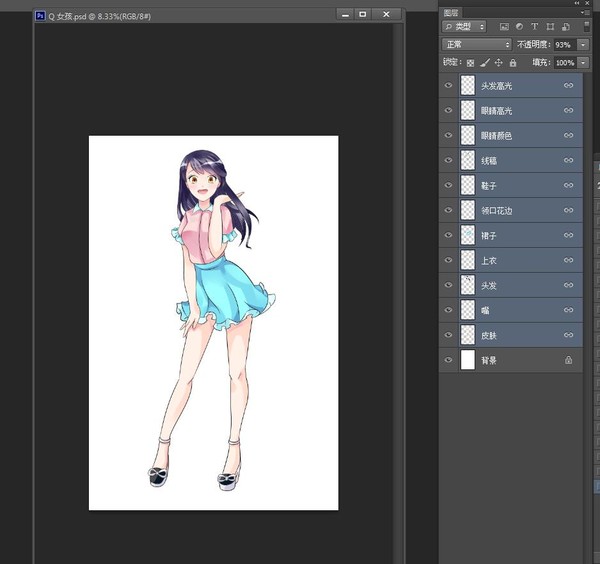
Task: Click lock transparent pixels icon
Action: 470,63
